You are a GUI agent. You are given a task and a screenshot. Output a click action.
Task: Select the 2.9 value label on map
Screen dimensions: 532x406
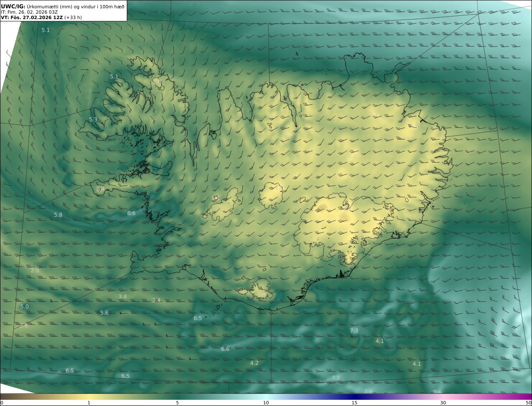tap(35, 271)
